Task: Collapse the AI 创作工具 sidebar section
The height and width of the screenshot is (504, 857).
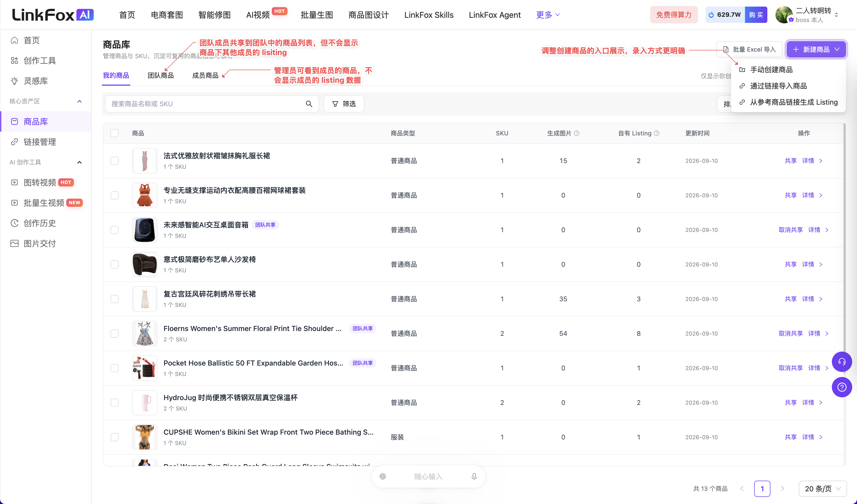Action: pos(79,162)
